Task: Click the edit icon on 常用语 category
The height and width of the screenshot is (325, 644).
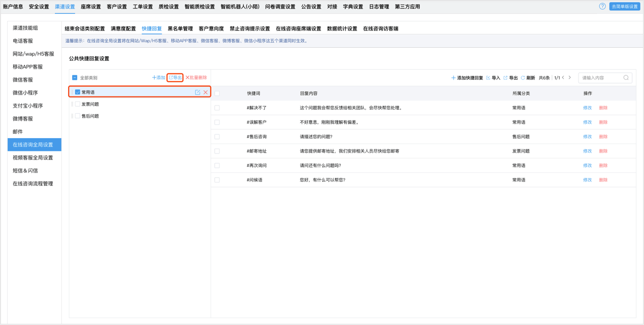Action: coord(198,92)
